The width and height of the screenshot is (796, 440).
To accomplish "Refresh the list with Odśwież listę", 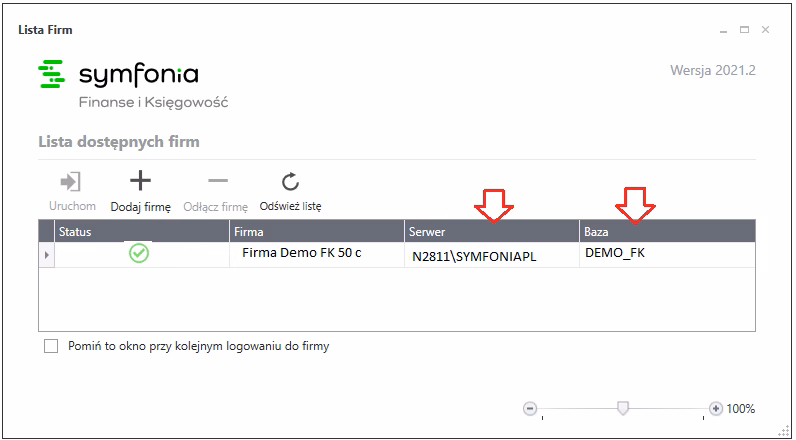I will 290,192.
